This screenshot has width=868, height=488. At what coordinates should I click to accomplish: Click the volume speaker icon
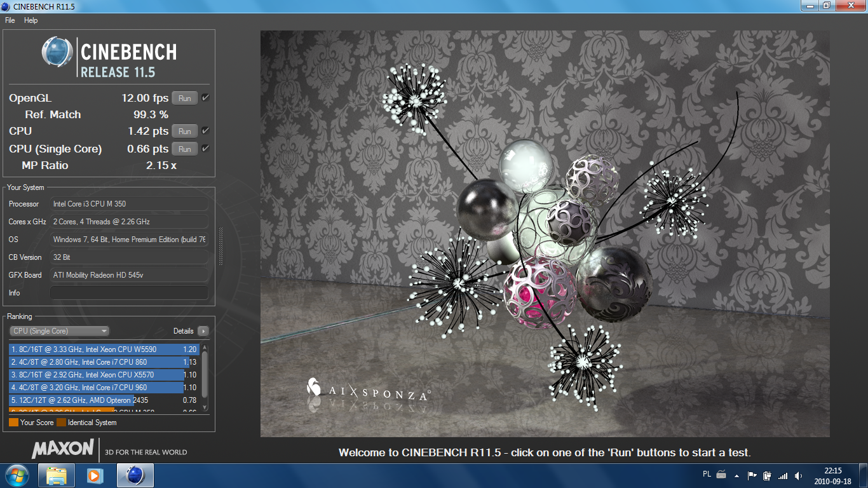click(x=798, y=475)
